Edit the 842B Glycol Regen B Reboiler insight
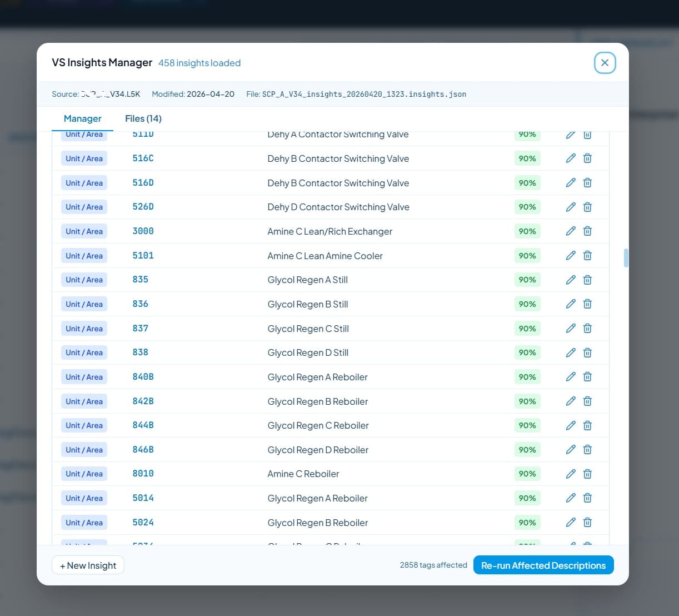The image size is (679, 616). pyautogui.click(x=571, y=401)
